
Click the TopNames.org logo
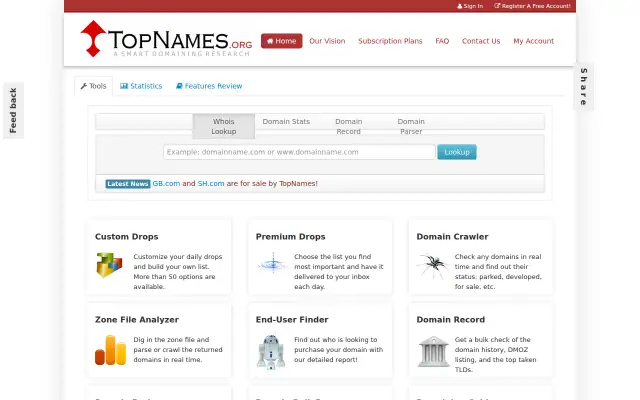pos(166,39)
